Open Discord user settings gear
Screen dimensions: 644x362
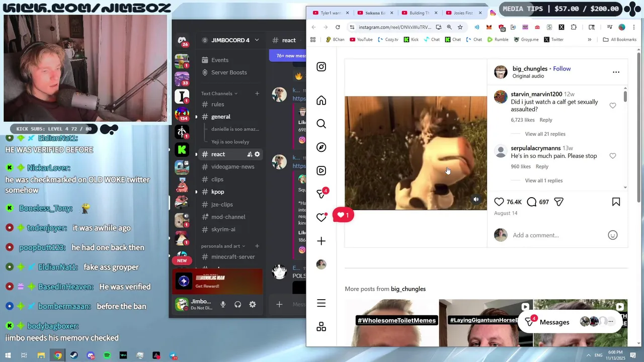(253, 304)
